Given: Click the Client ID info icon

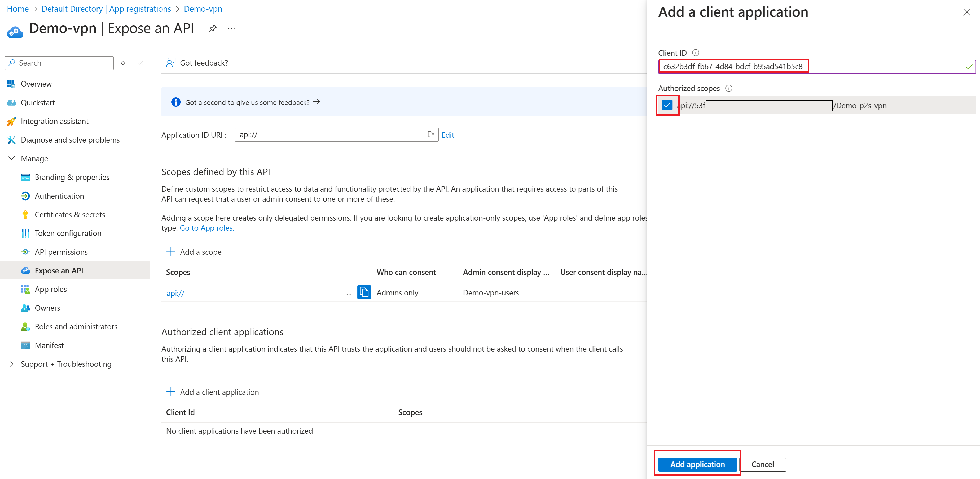Looking at the screenshot, I should (695, 53).
